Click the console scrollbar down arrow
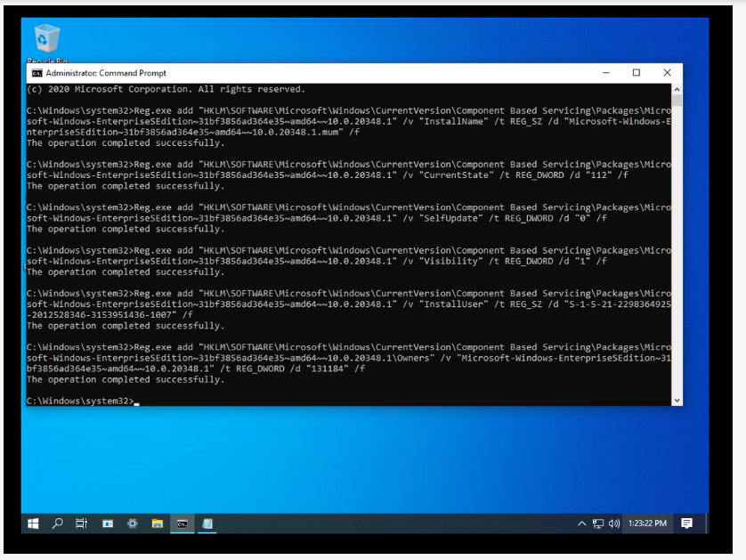 677,401
